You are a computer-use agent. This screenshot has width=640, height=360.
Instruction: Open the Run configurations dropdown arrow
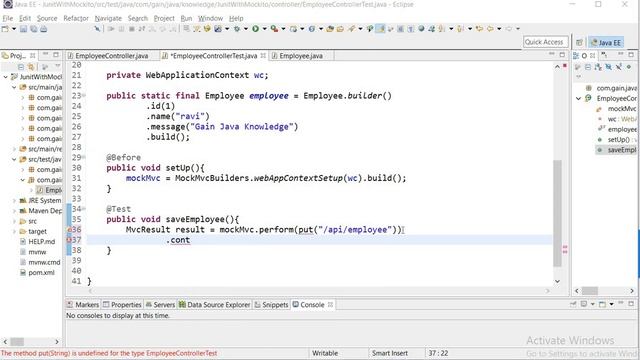(x=264, y=29)
